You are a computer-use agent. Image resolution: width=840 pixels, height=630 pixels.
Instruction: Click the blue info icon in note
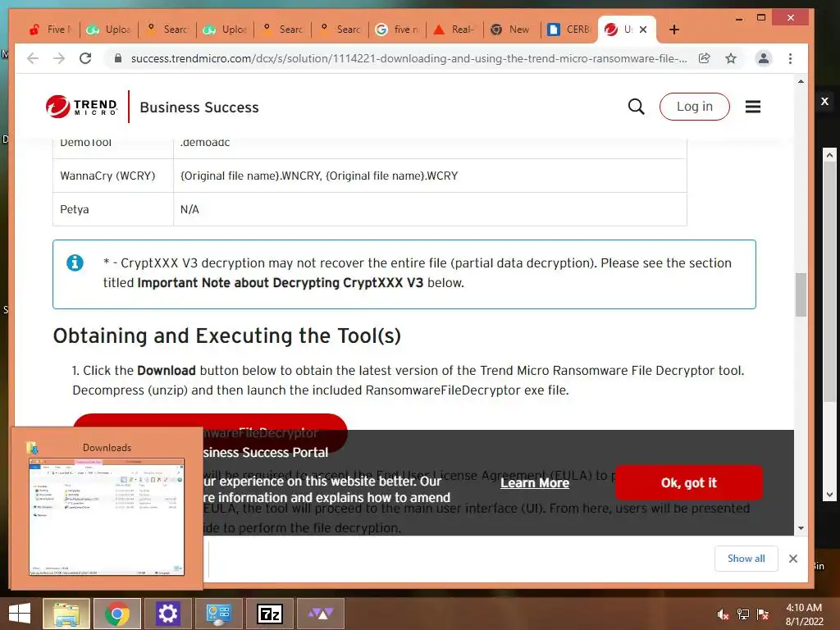75,262
